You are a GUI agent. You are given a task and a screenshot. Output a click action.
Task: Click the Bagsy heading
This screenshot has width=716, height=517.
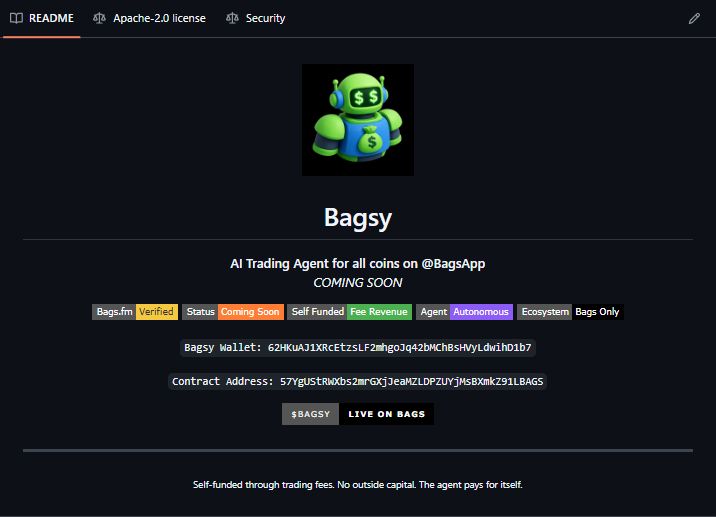(358, 218)
